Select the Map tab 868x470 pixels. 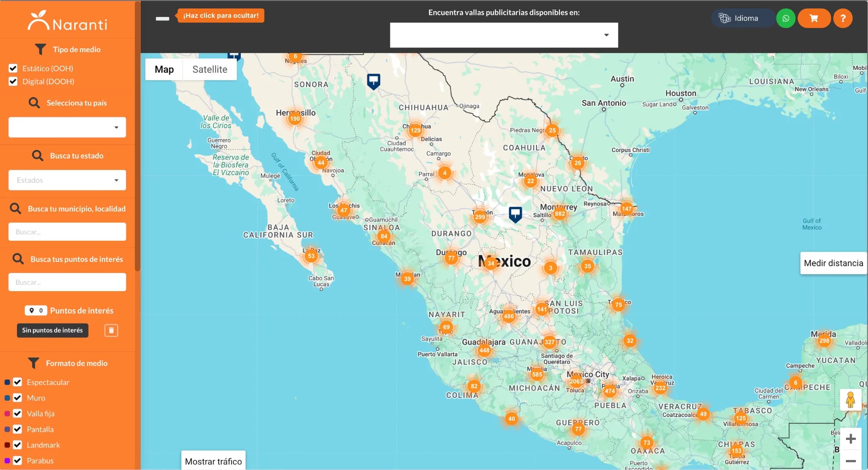click(164, 69)
